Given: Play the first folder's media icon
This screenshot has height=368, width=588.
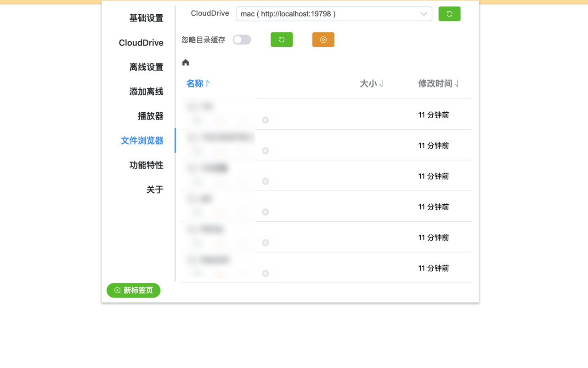Looking at the screenshot, I should coord(265,120).
